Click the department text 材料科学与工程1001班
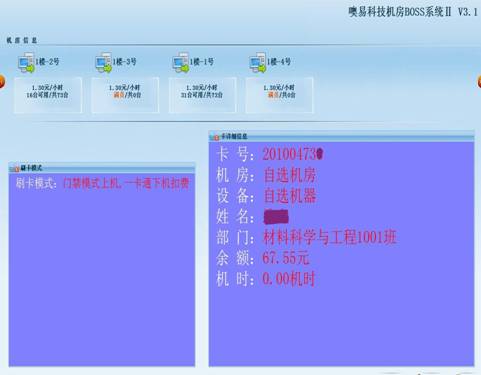481x375 pixels. point(330,237)
